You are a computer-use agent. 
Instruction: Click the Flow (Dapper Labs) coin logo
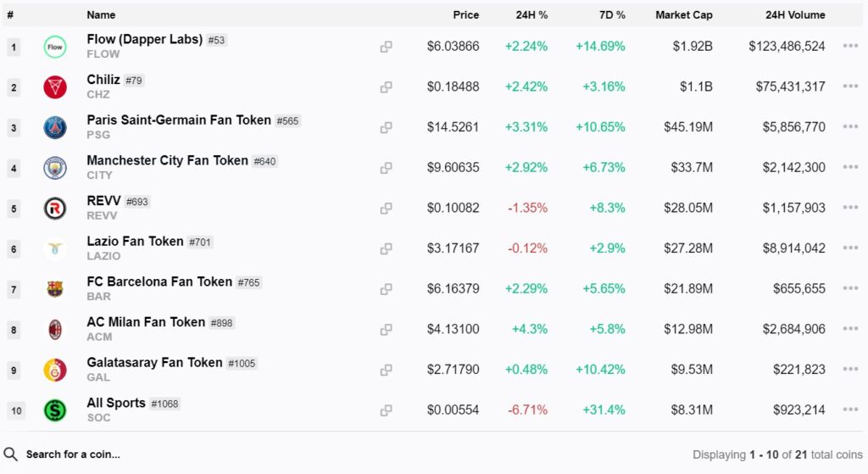pos(55,47)
